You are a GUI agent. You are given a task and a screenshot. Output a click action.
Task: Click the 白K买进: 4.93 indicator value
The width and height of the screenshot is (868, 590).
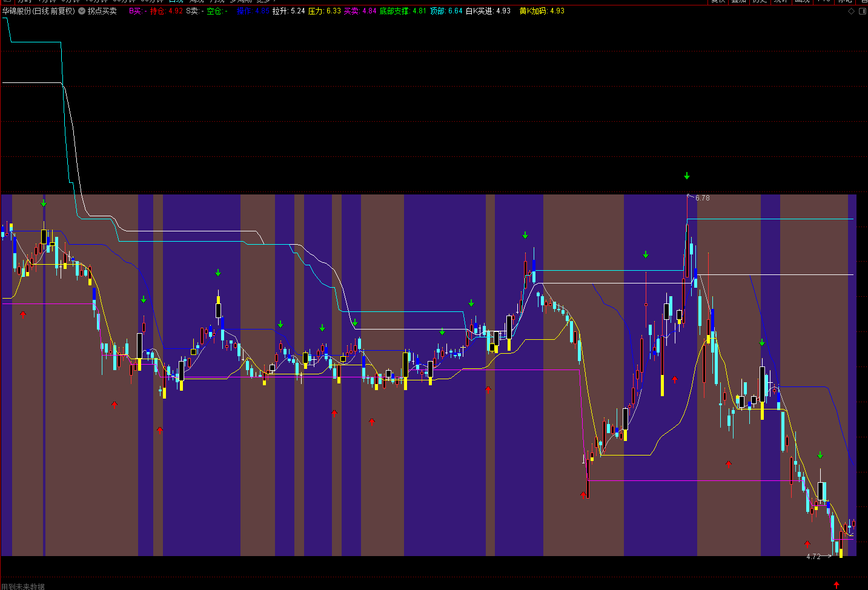(x=488, y=11)
